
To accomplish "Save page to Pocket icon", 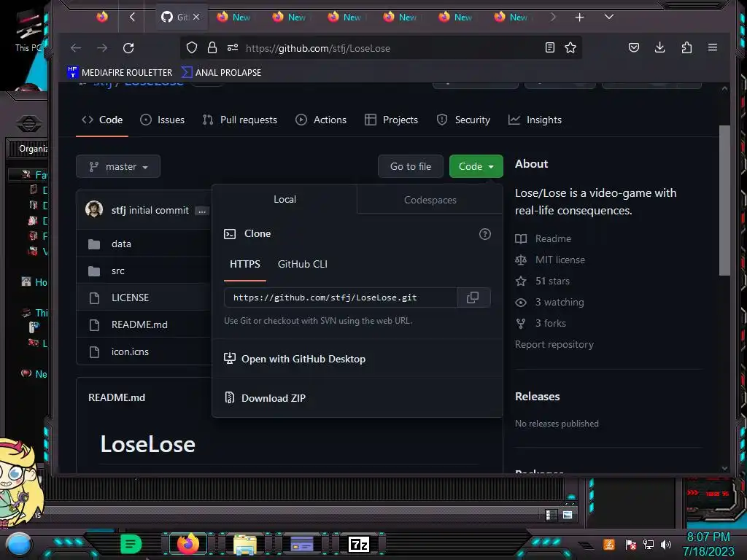I will [x=634, y=47].
